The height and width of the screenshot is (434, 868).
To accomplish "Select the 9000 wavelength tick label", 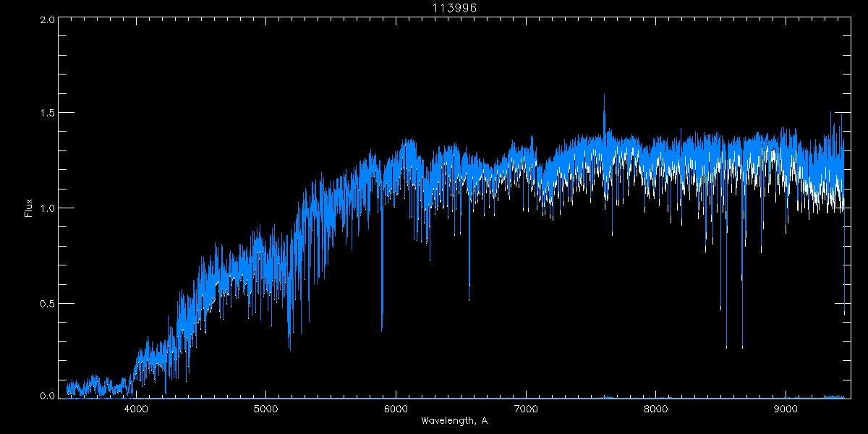I will [x=786, y=408].
